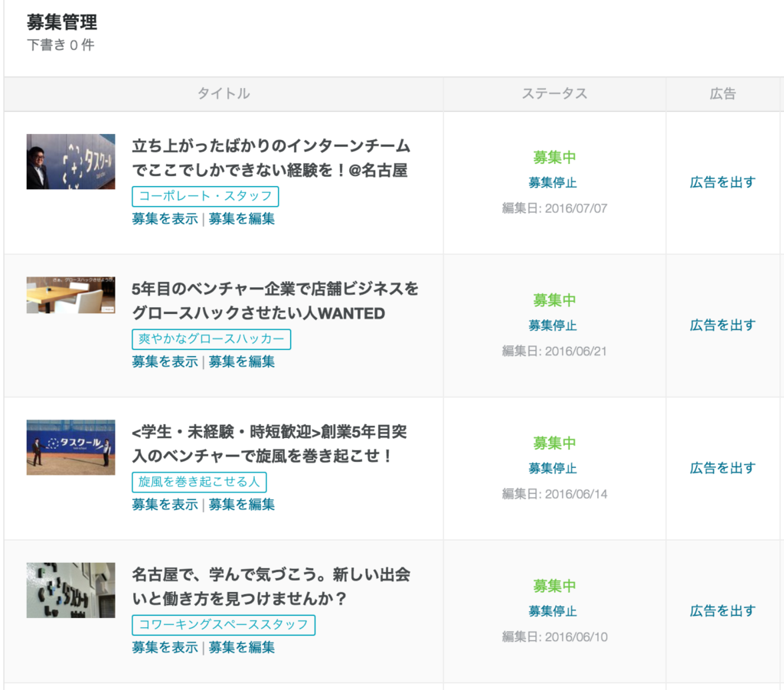The height and width of the screenshot is (690, 784).
Task: Edit the growth hack WANTED posting
Action: pyautogui.click(x=242, y=361)
